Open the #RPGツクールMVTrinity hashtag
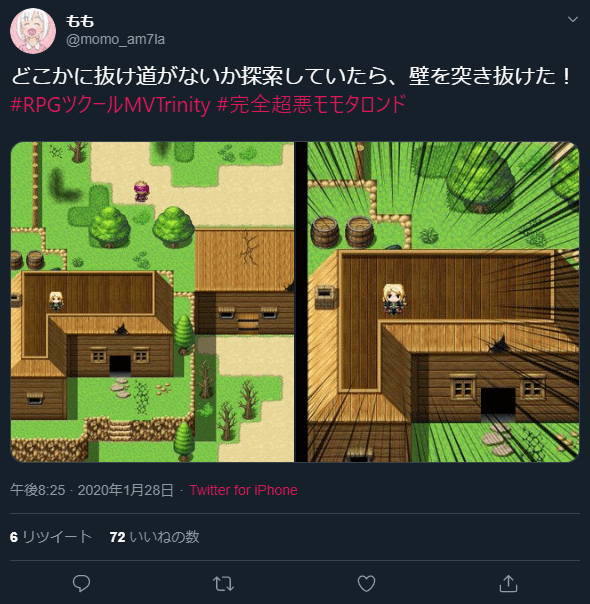590x604 pixels. coord(111,104)
